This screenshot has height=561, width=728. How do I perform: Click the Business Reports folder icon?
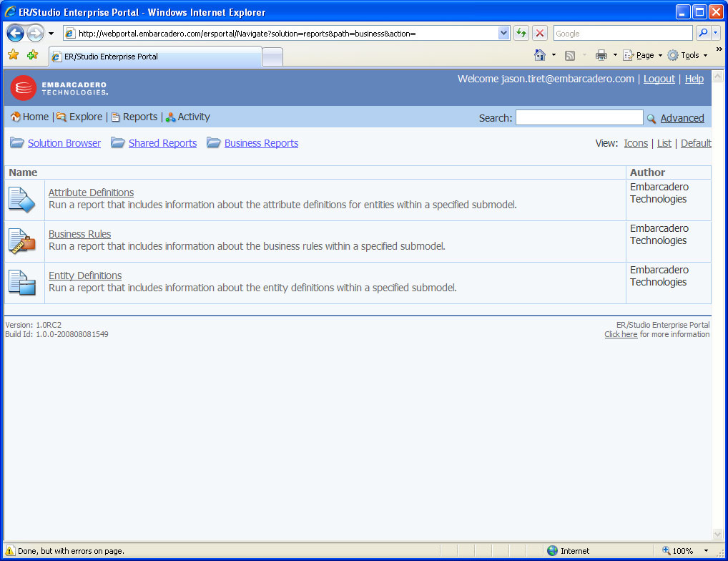[214, 142]
